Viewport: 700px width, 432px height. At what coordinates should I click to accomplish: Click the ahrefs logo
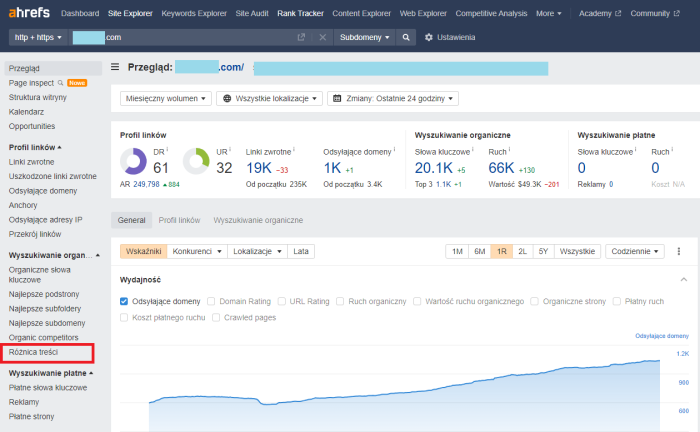(29, 12)
